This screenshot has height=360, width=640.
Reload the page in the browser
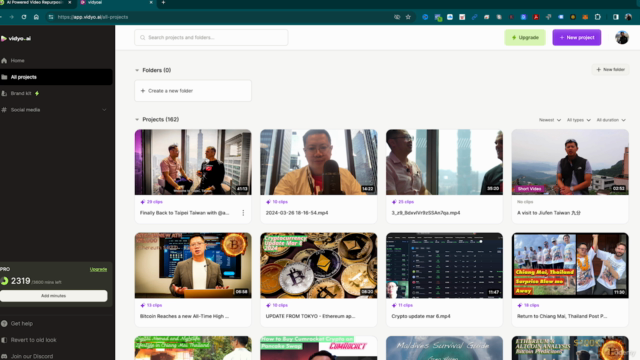click(24, 17)
